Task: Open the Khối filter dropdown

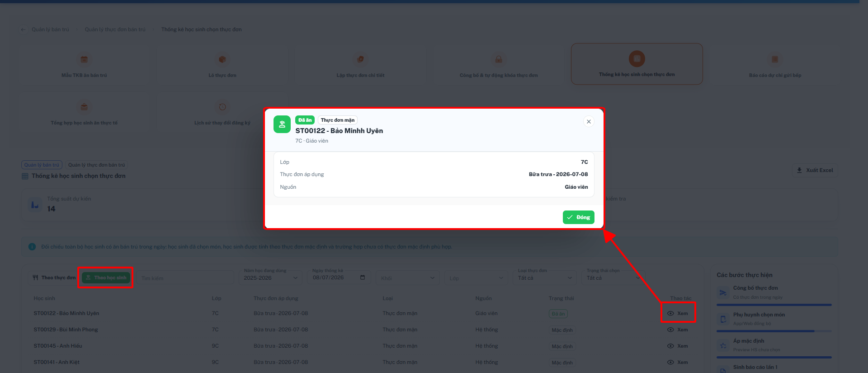Action: [x=407, y=278]
